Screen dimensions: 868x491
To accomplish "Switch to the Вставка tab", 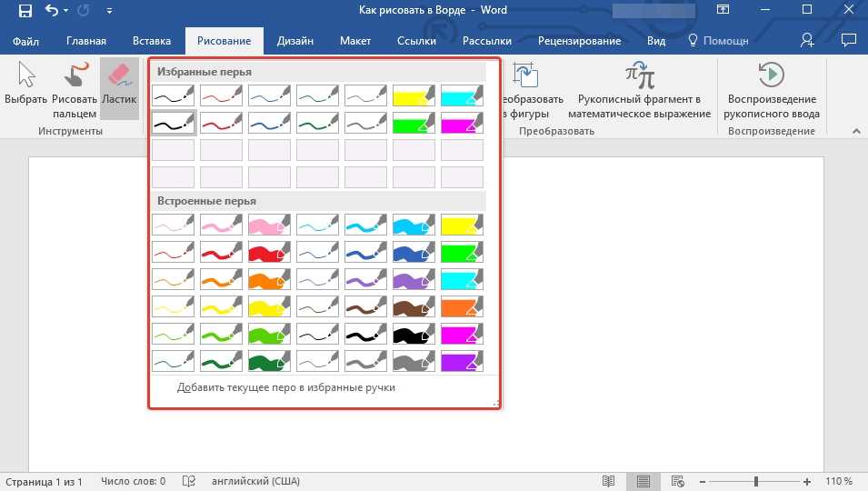I will coord(152,41).
